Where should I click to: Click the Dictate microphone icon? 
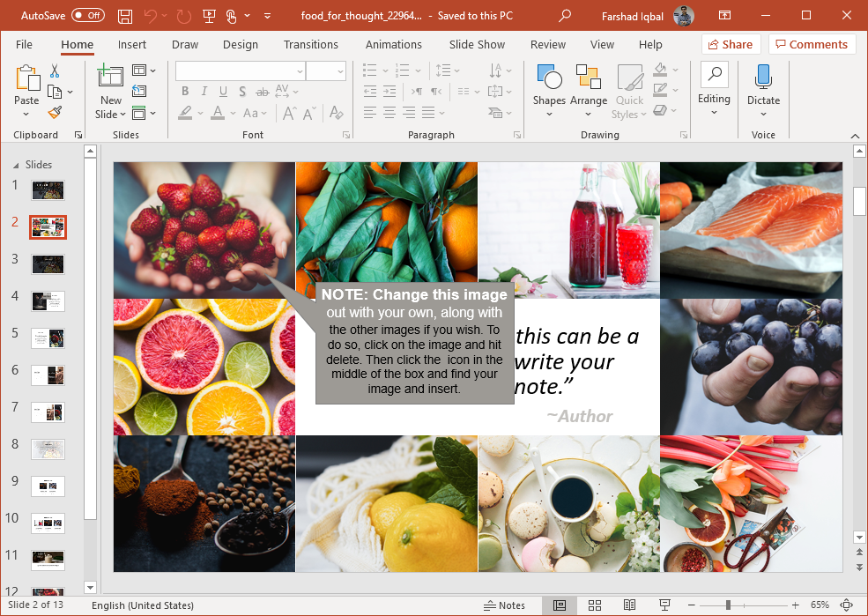[x=763, y=78]
